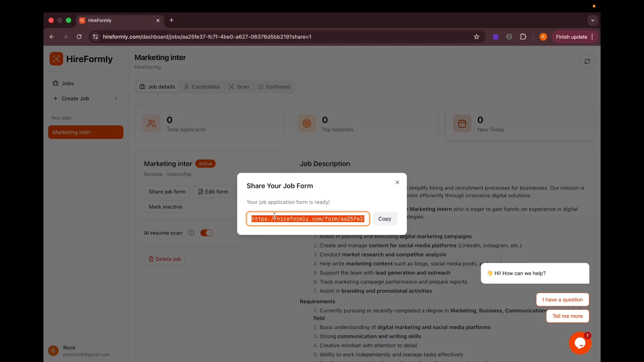
Task: Expand the Create Job chevron
Action: tap(116, 99)
